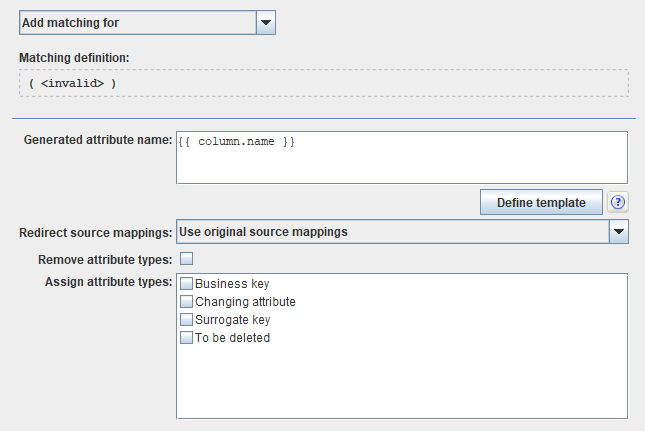Enable the To be deleted checkbox

click(x=187, y=338)
